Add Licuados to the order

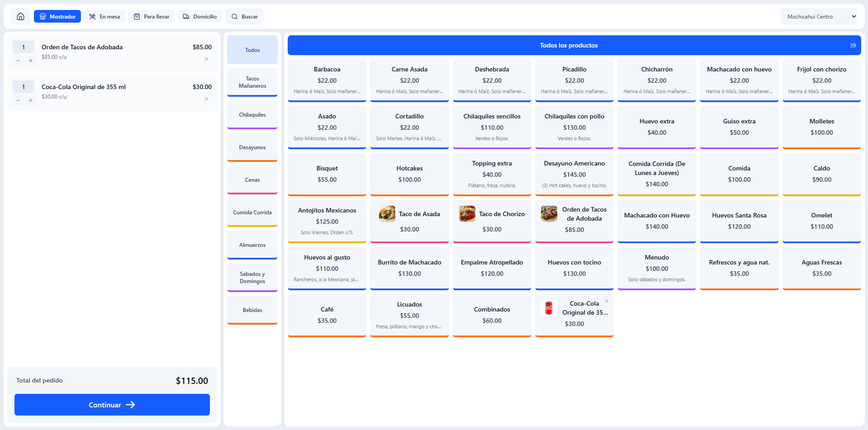(x=409, y=315)
